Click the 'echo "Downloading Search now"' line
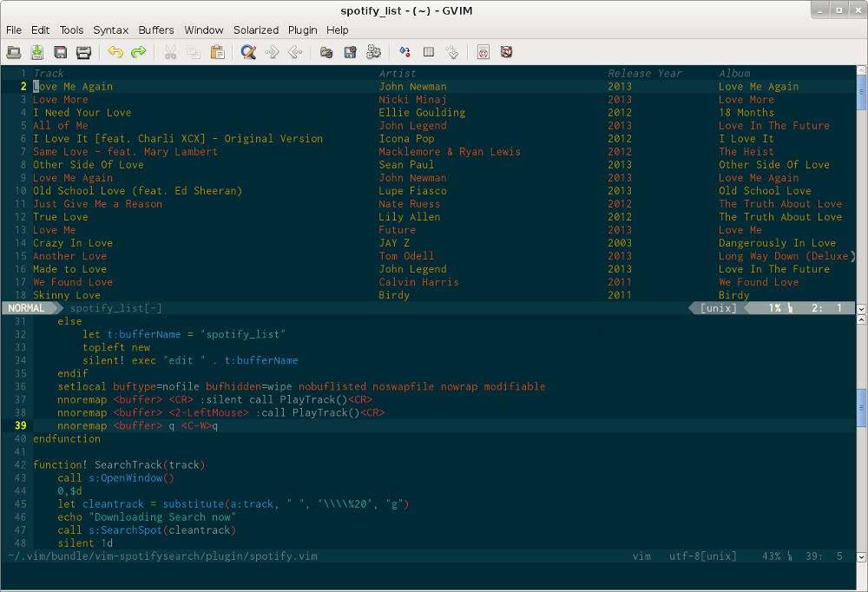 pos(147,517)
